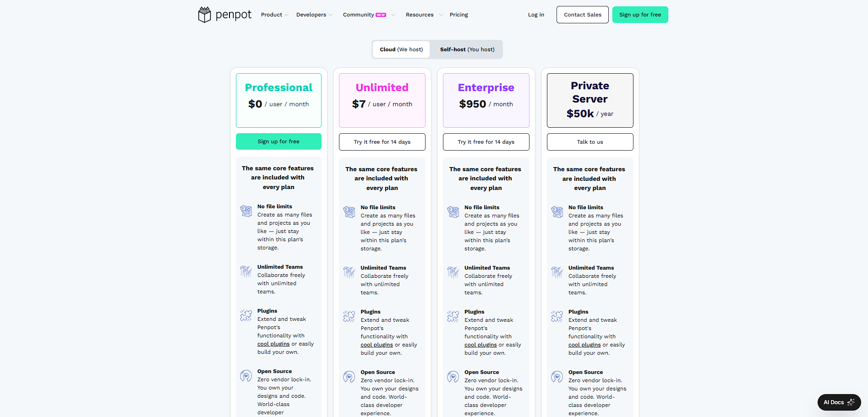Open cool plugins link in Unlimited plan
The height and width of the screenshot is (417, 868).
(377, 345)
